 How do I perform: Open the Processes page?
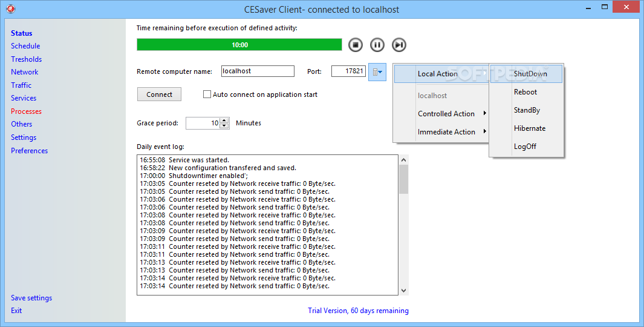pos(26,111)
